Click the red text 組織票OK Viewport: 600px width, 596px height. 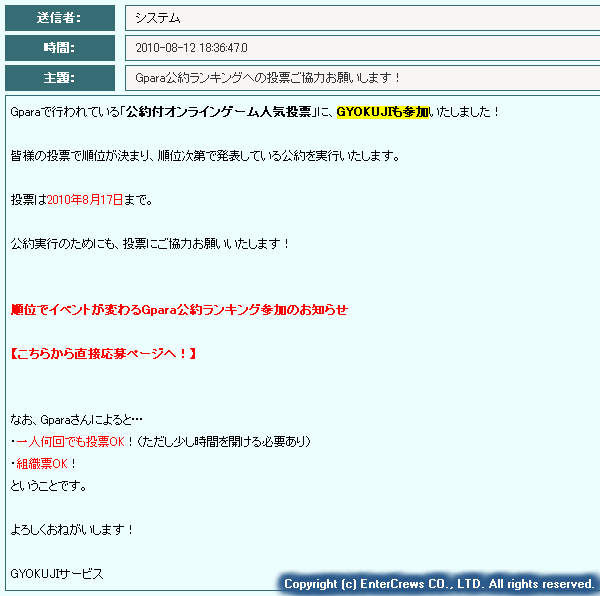(42, 464)
